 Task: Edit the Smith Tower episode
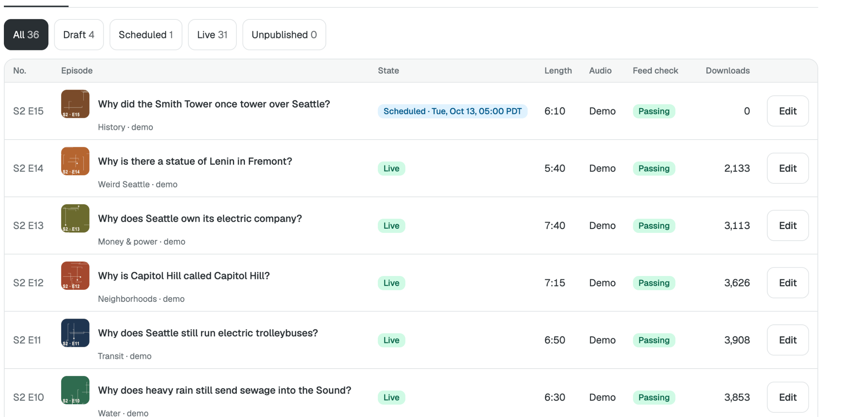(788, 111)
